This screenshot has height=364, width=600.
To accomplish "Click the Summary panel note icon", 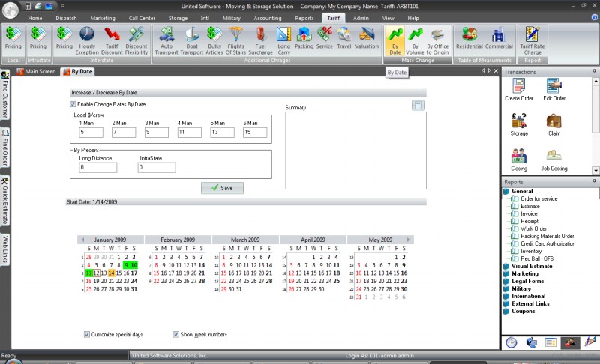I will pyautogui.click(x=418, y=105).
